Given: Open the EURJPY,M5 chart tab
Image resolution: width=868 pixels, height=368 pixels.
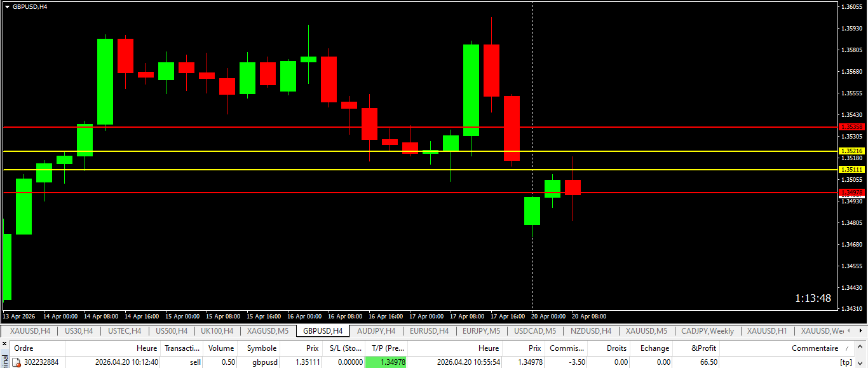Looking at the screenshot, I should point(481,331).
